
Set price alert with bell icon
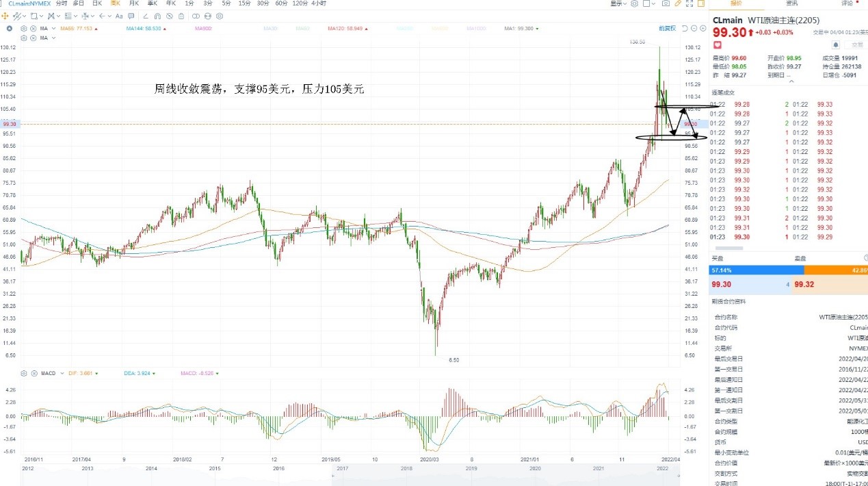pos(836,44)
